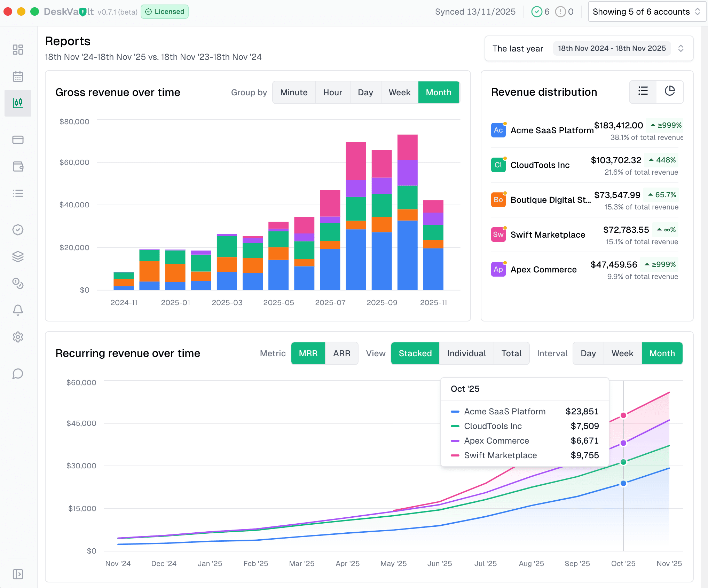This screenshot has width=708, height=588.
Task: Set recurring revenue interval to Day
Action: [x=588, y=353]
